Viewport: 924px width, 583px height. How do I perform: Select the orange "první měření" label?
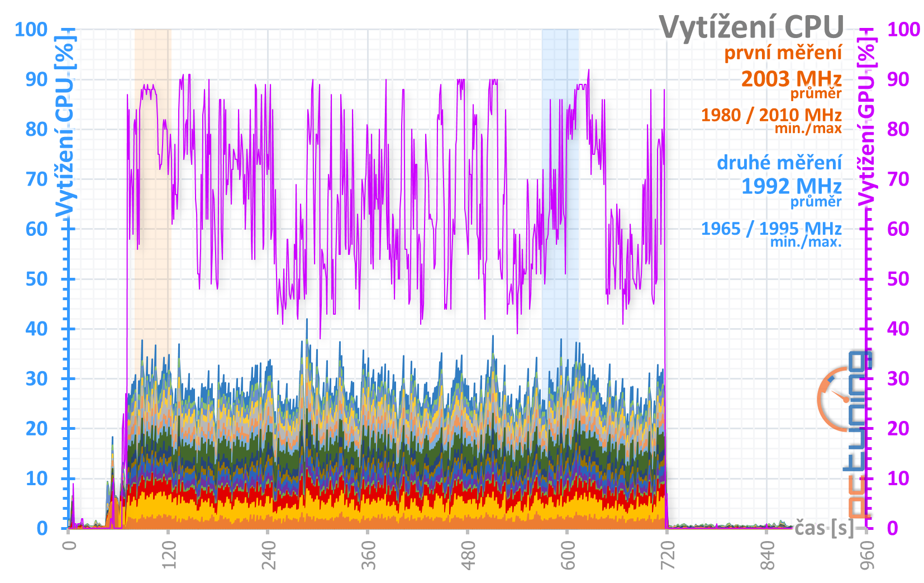point(783,53)
